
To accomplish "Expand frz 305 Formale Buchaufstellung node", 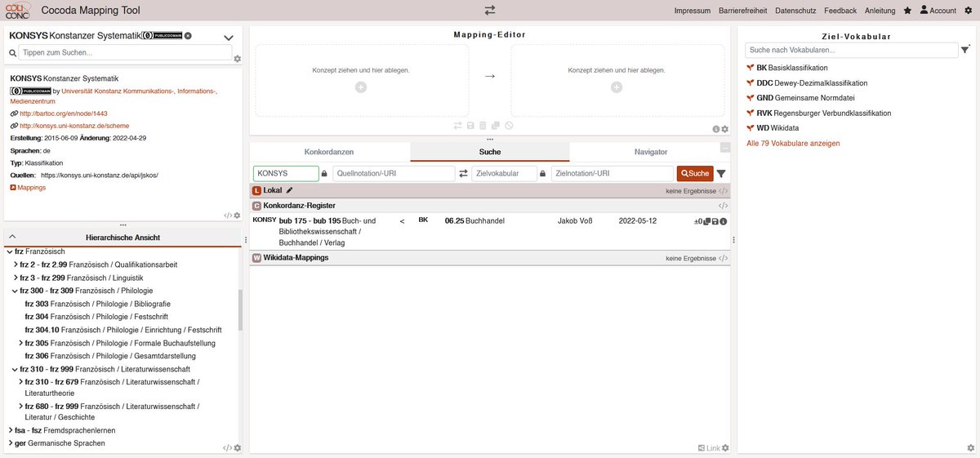I will (21, 343).
